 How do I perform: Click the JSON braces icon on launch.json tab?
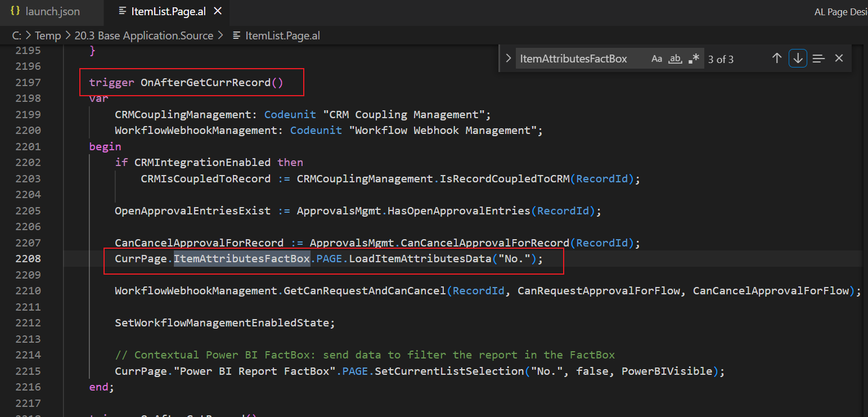point(15,10)
